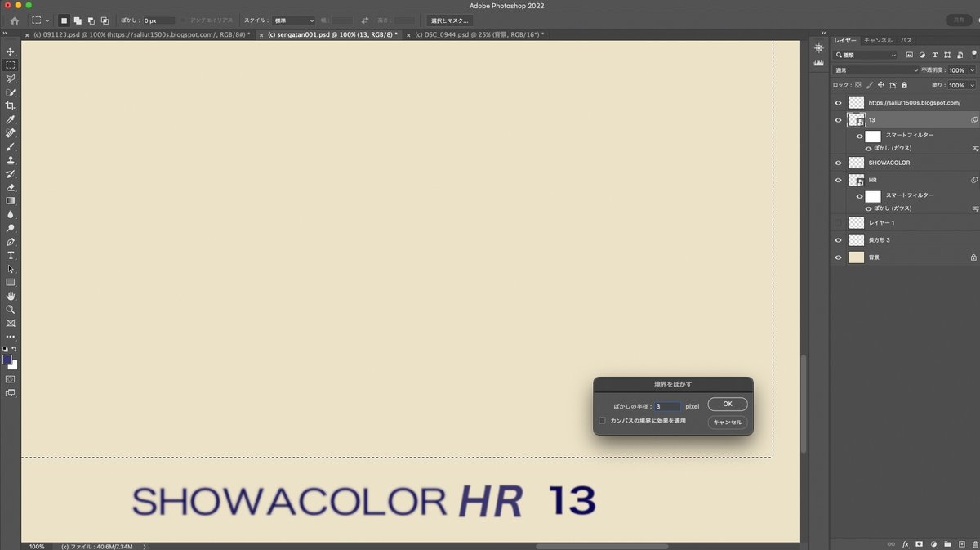
Task: Select the Eraser tool
Action: pyautogui.click(x=11, y=187)
